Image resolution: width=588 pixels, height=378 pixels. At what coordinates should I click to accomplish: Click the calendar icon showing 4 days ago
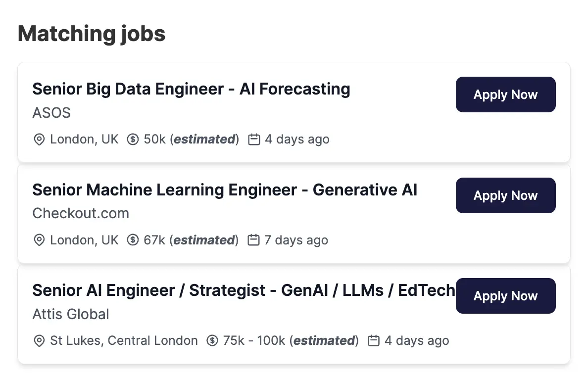pos(254,139)
